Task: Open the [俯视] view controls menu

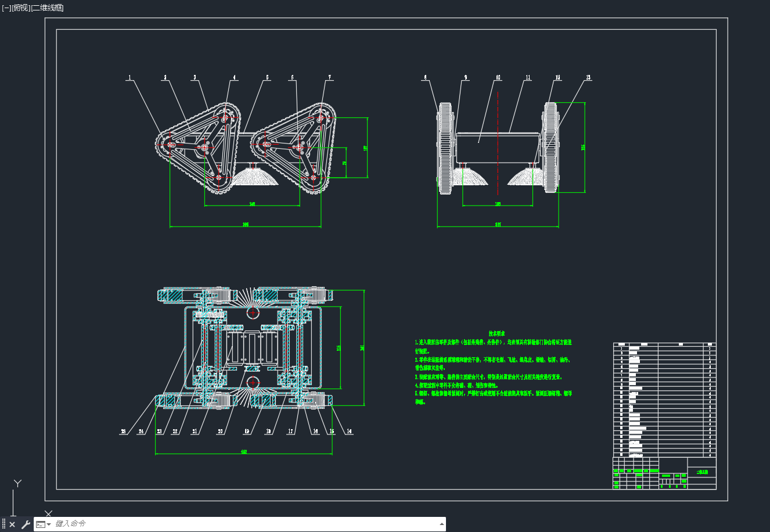Action: coord(20,8)
